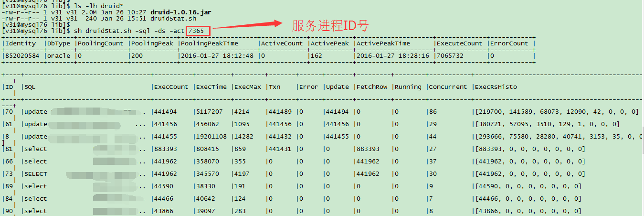Click the ActiveCount column header
The width and height of the screenshot is (644, 216).
pyautogui.click(x=282, y=43)
